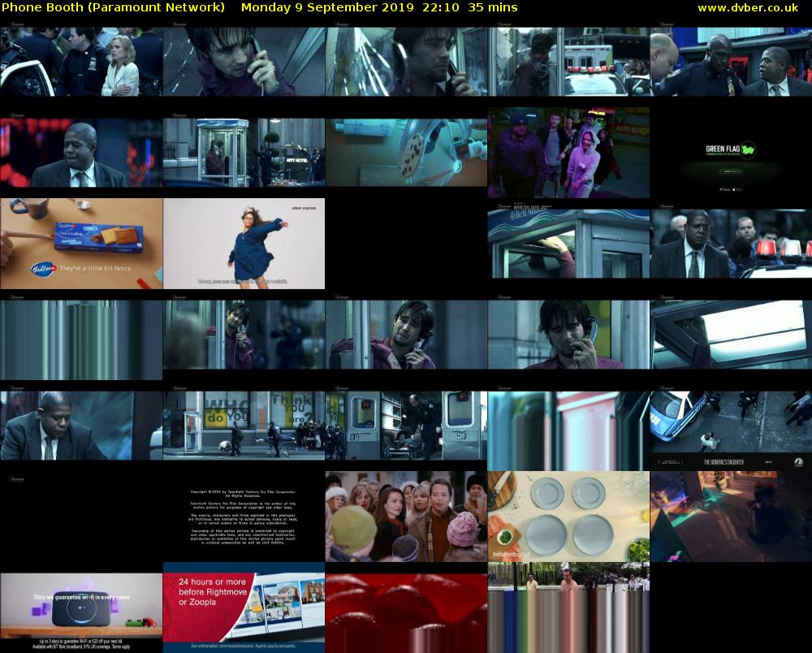Select wide street shot with yellow billboard thumbnail
This screenshot has height=653, width=812.
[x=244, y=426]
